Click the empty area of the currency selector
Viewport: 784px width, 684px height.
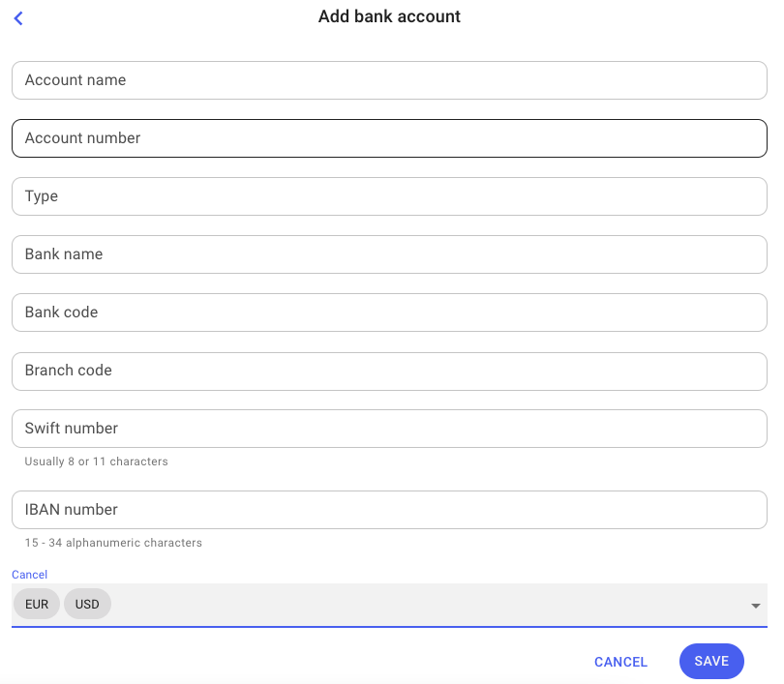coord(426,605)
